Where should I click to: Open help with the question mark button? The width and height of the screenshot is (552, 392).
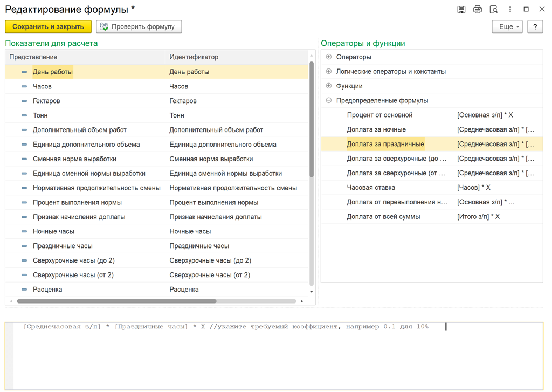click(x=535, y=27)
